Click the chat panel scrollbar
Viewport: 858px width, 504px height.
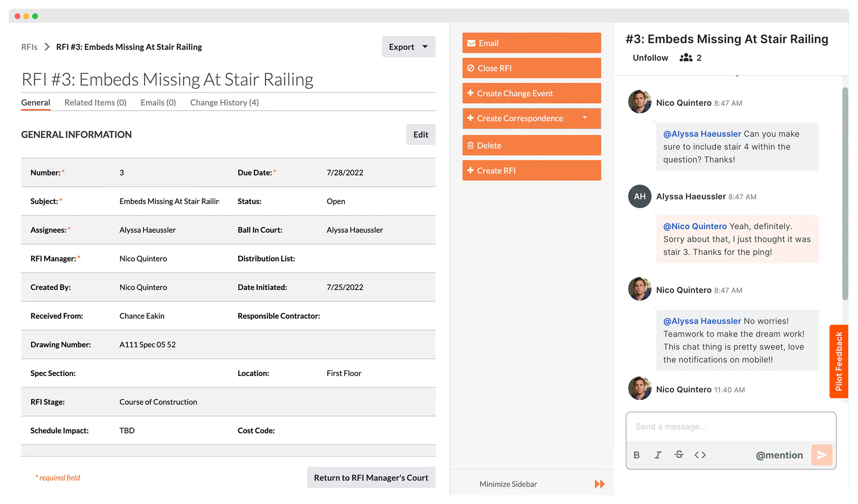[845, 194]
